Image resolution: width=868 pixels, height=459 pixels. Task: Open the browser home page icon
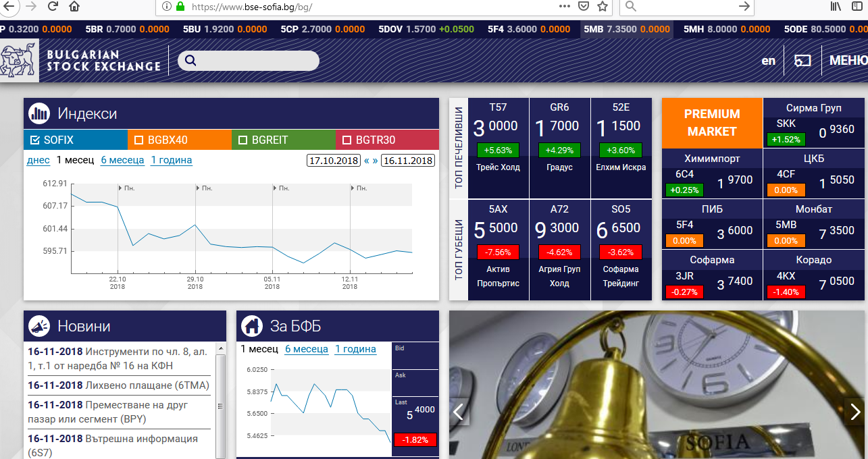click(74, 6)
